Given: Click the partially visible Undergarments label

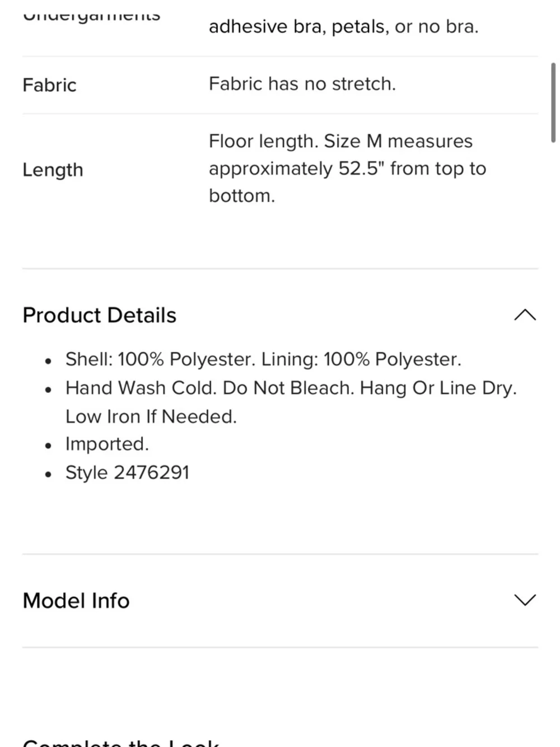Looking at the screenshot, I should (91, 16).
